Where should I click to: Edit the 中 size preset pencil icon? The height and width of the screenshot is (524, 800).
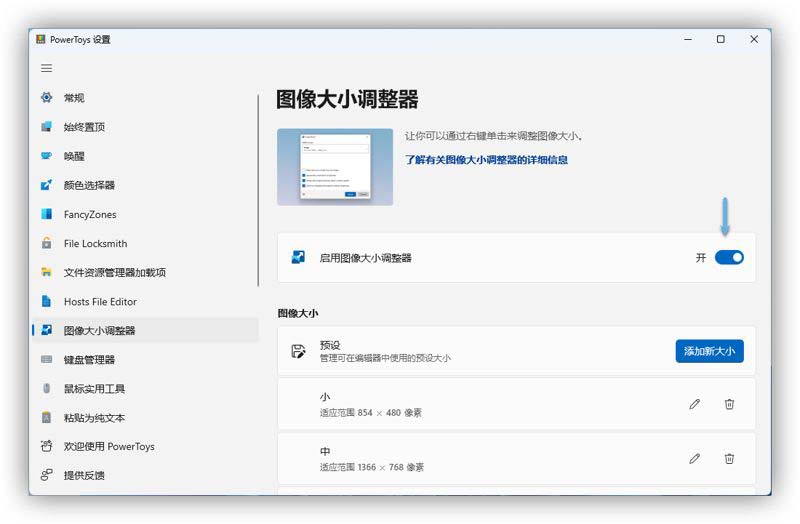pyautogui.click(x=694, y=458)
